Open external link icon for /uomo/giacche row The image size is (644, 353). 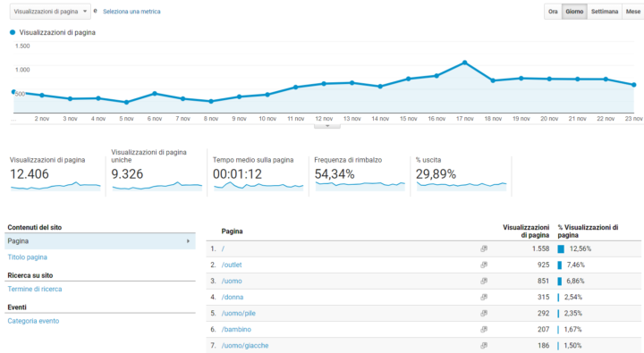484,346
